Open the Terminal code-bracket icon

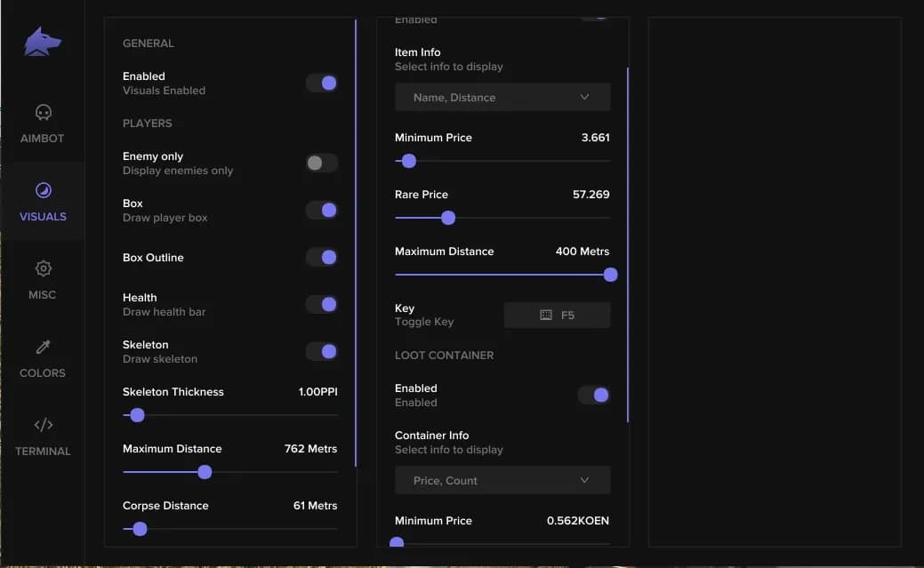pyautogui.click(x=43, y=425)
